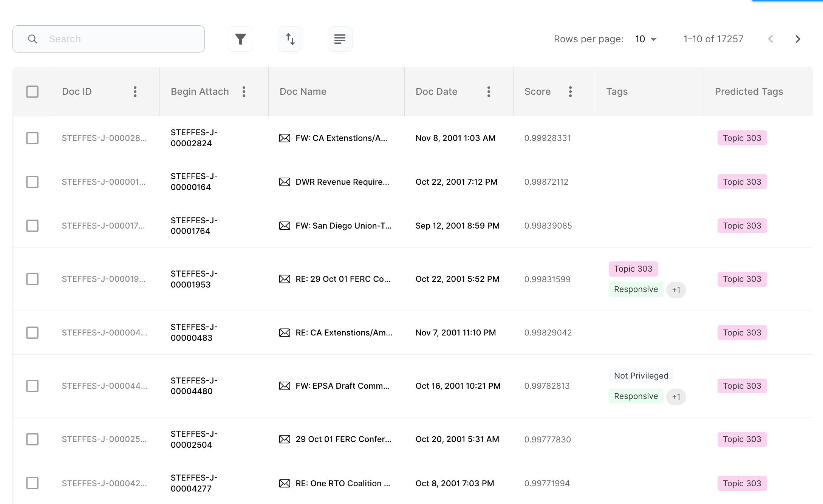Click the pink Topic 303 tag in Tags column

[x=633, y=269]
